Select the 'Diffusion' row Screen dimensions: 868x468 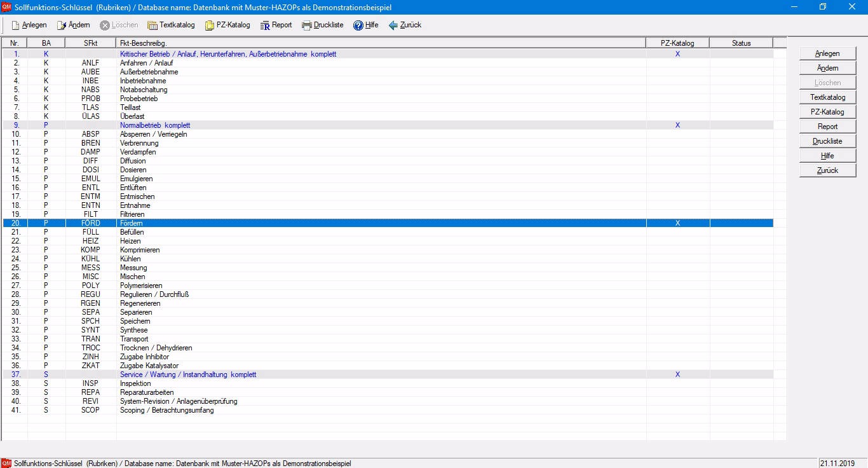(388, 161)
